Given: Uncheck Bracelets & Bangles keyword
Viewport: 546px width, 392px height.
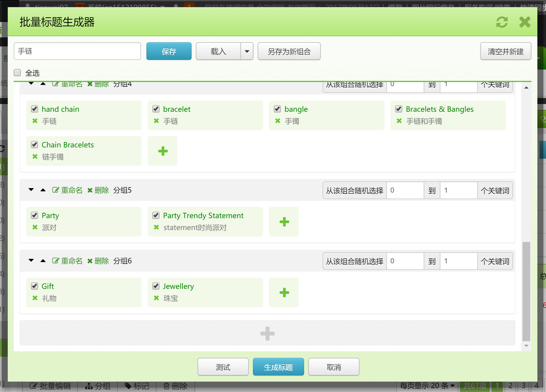Looking at the screenshot, I should [399, 109].
